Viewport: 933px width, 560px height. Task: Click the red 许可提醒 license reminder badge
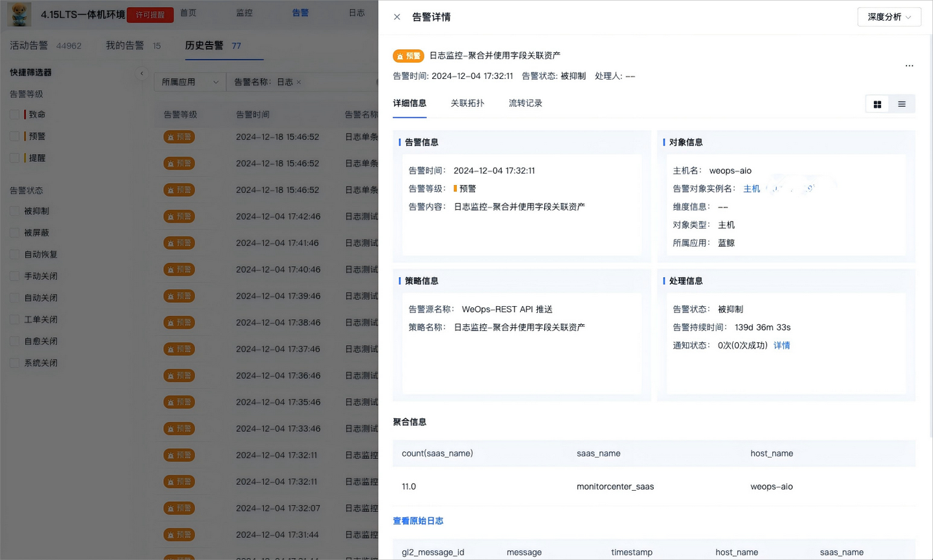[150, 14]
